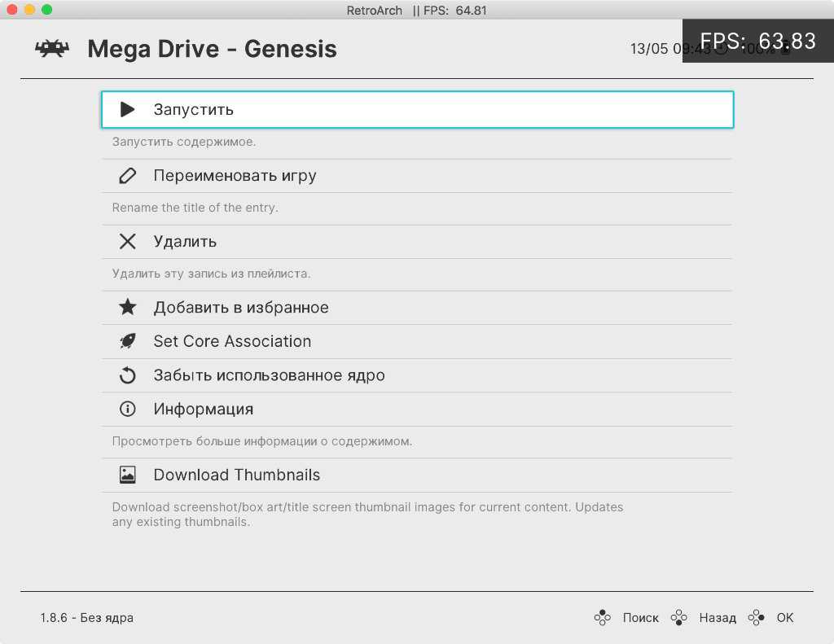Click the rocket icon for Set Core Association
Image resolution: width=834 pixels, height=644 pixels.
pyautogui.click(x=127, y=342)
